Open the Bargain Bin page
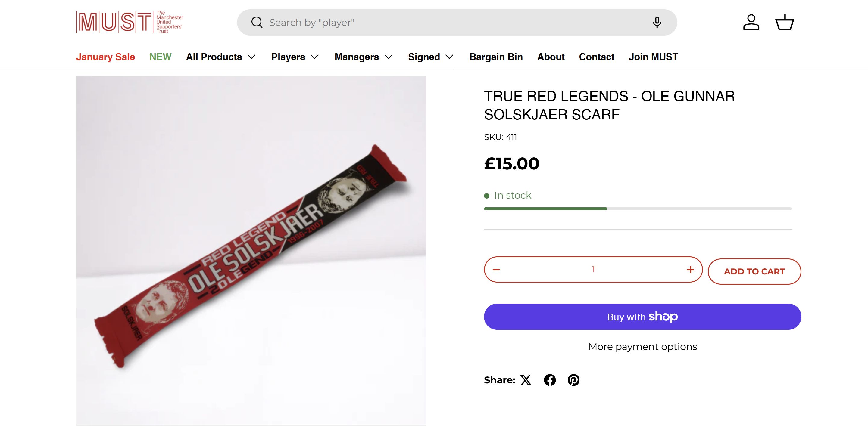 [496, 57]
